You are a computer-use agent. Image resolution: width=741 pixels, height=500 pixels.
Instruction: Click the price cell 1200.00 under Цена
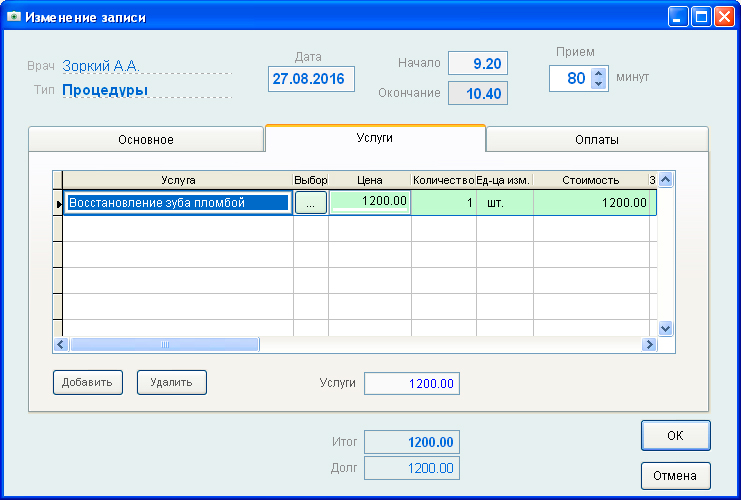tap(370, 202)
